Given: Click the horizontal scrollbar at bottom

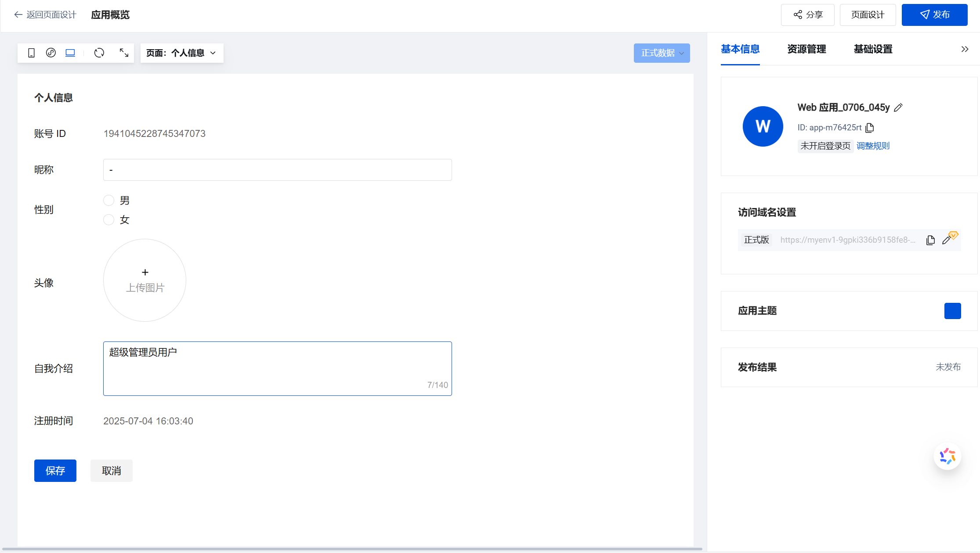Looking at the screenshot, I should point(351,549).
